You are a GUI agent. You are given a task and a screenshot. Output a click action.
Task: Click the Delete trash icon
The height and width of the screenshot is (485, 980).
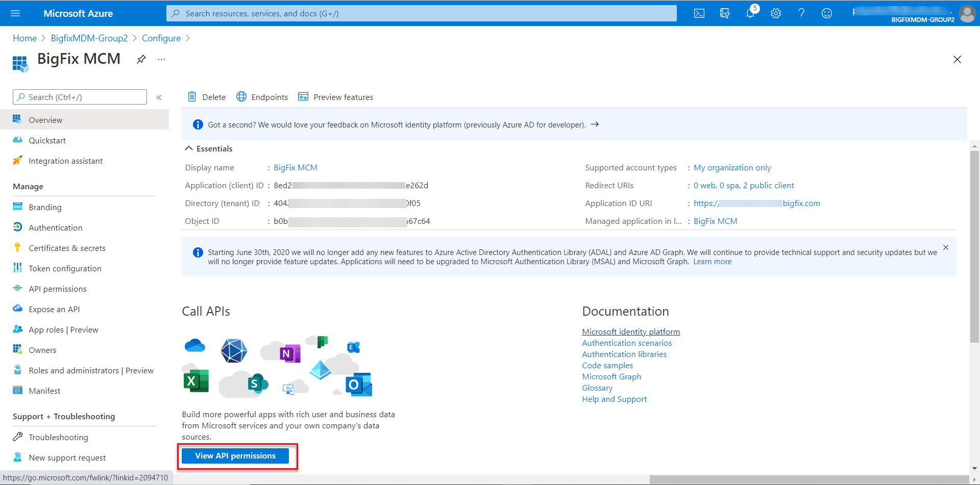pos(192,96)
